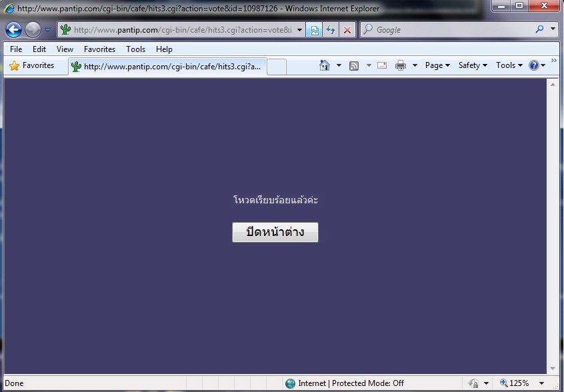The width and height of the screenshot is (564, 392).
Task: Click Internet | Protected Mode: Off status
Action: (351, 383)
